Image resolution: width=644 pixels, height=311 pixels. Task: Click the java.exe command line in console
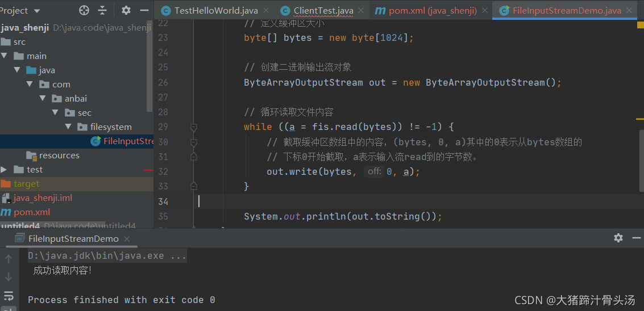[x=107, y=256]
